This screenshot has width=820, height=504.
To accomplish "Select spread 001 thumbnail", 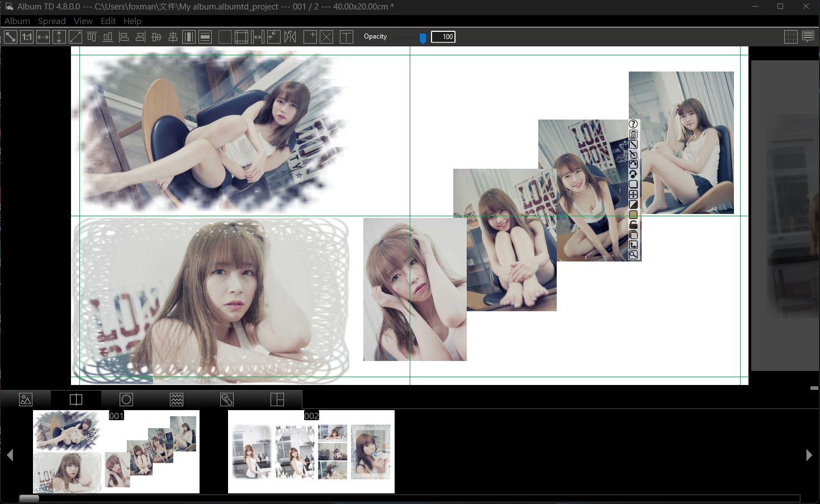I will coord(116,451).
